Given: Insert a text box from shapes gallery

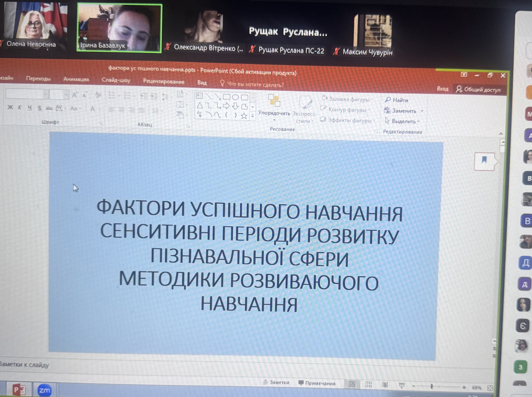Looking at the screenshot, I should click(x=199, y=96).
